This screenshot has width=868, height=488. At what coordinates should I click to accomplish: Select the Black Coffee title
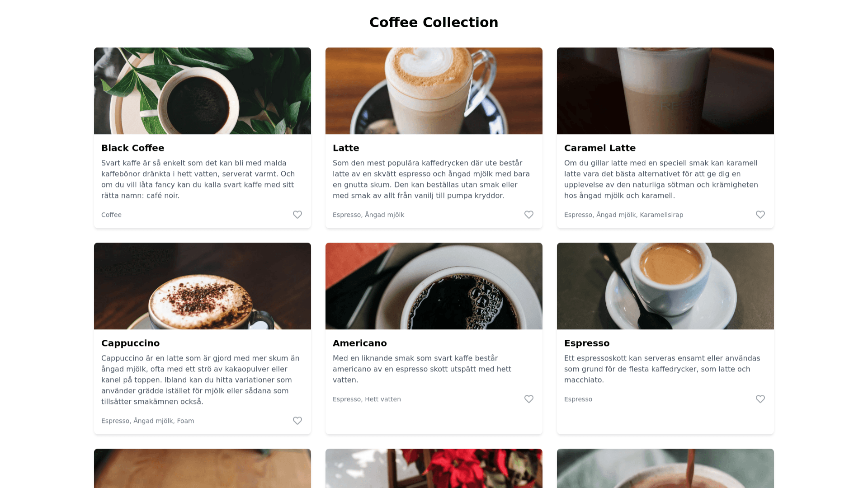point(132,148)
